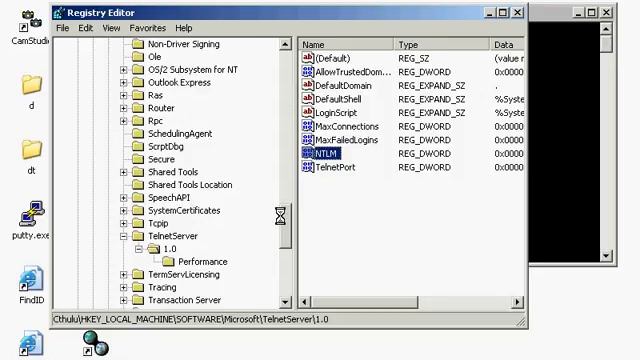The image size is (640, 360).
Task: Select the Non-Driver Signing key
Action: click(x=184, y=44)
